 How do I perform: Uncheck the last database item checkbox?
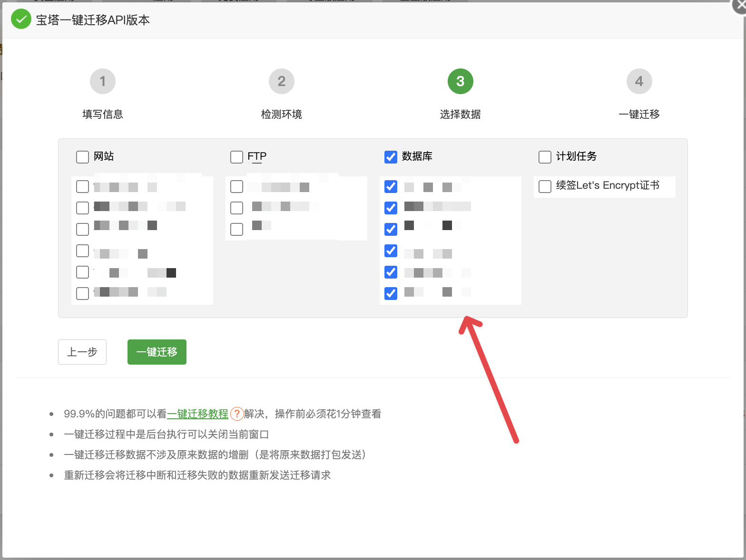(391, 293)
